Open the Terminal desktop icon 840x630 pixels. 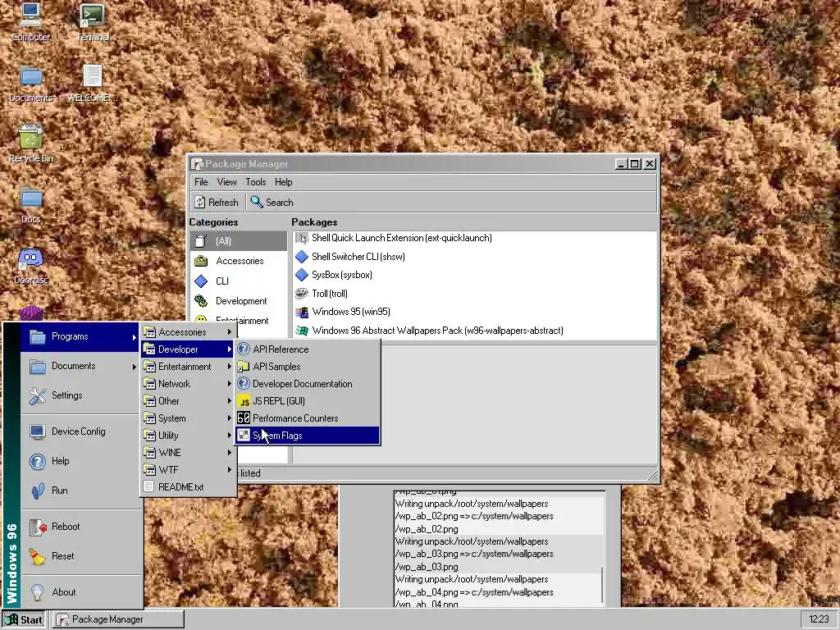92,21
